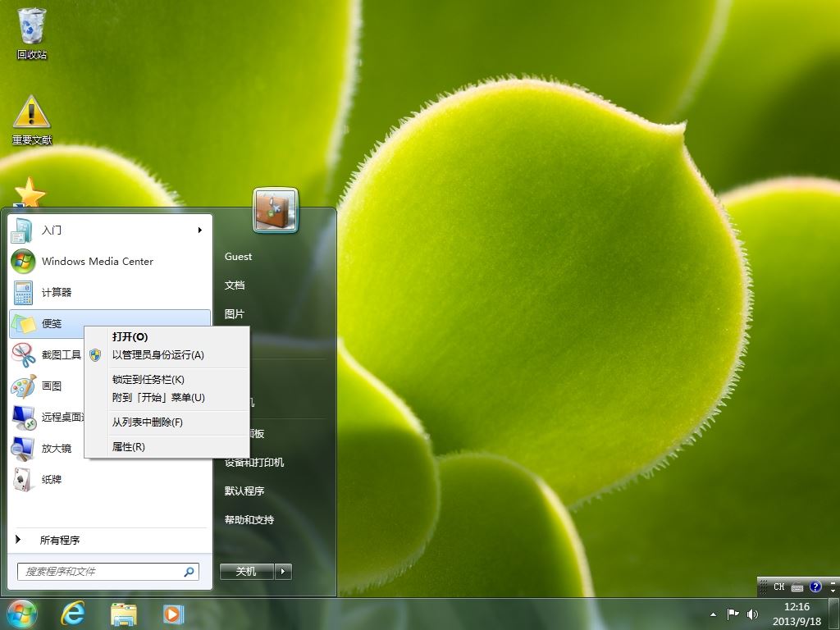Click the Action Center flag icon

click(x=733, y=614)
